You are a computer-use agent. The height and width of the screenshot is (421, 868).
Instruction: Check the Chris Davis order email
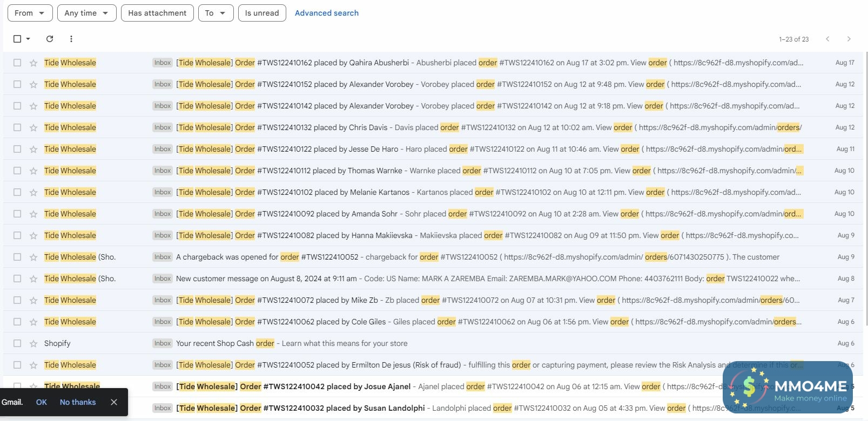pyautogui.click(x=17, y=127)
